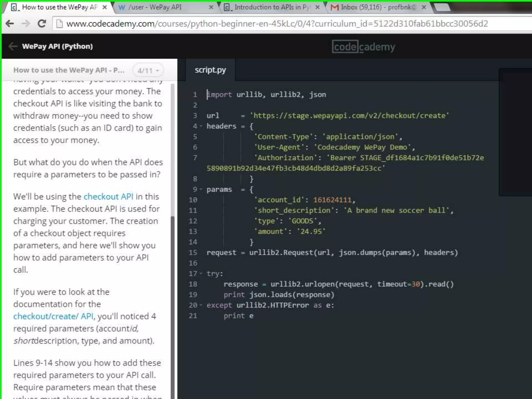Click the 'GOODS' type value on line 12

click(x=303, y=221)
